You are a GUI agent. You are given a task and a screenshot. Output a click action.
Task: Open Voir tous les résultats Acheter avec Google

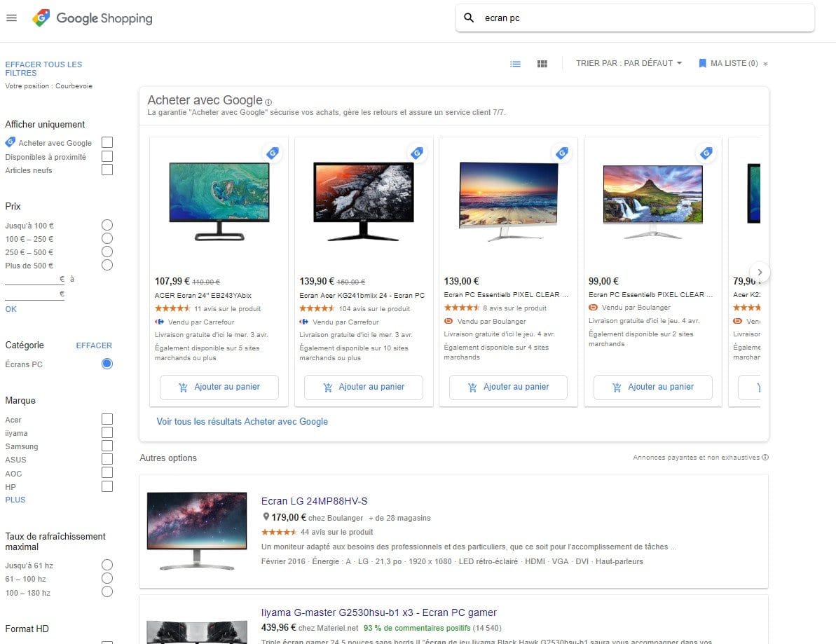[x=242, y=422]
